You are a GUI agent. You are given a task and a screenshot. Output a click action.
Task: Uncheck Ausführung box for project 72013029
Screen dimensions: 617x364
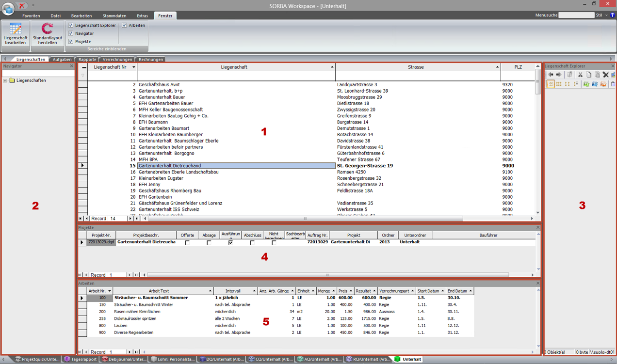(x=230, y=242)
